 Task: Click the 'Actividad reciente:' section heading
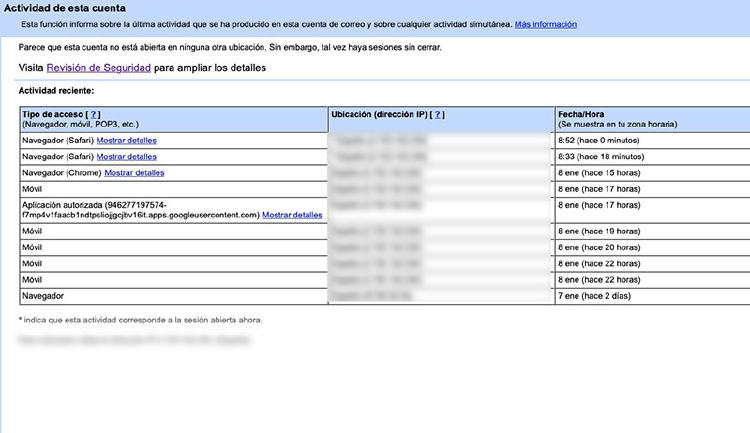[56, 91]
